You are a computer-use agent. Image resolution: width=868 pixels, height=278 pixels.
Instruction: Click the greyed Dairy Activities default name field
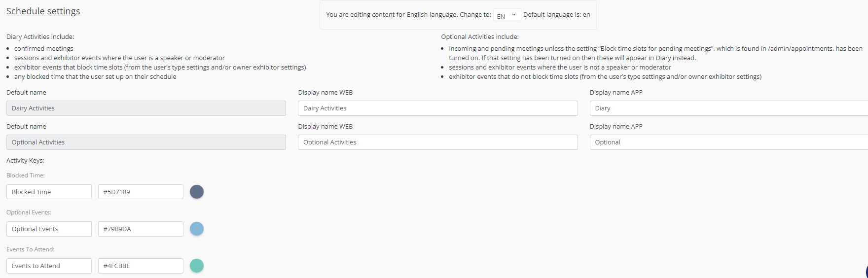pyautogui.click(x=146, y=108)
